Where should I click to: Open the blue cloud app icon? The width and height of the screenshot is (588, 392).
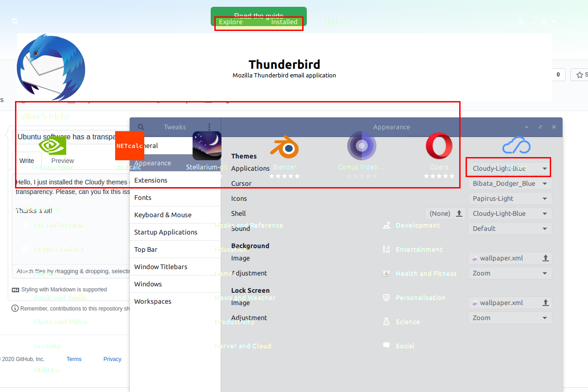(x=517, y=146)
